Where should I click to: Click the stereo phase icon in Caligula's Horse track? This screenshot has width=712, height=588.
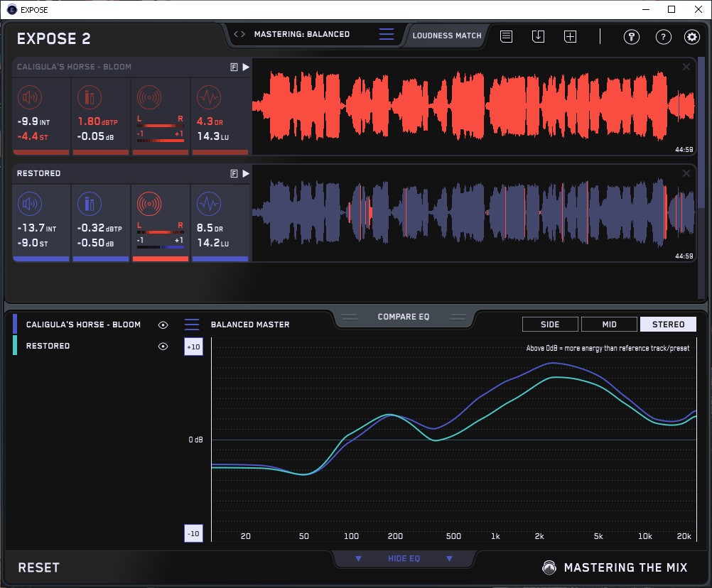point(149,97)
